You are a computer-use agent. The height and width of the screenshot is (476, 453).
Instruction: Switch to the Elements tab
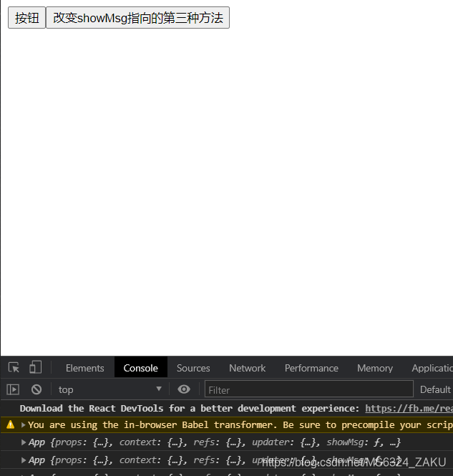84,368
